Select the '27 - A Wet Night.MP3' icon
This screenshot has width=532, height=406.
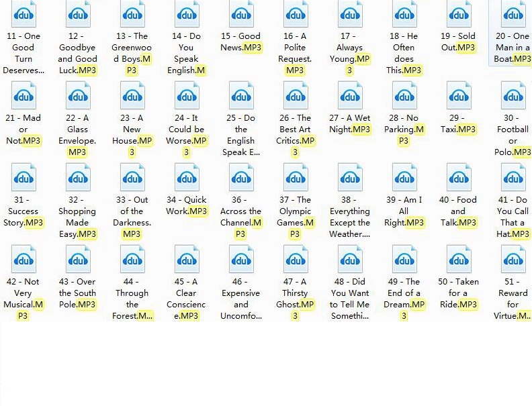point(350,96)
